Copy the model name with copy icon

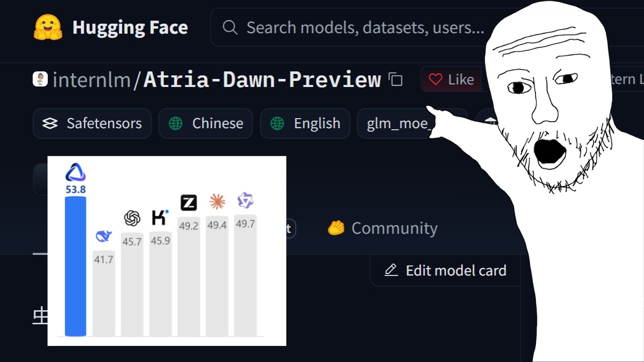click(x=396, y=79)
